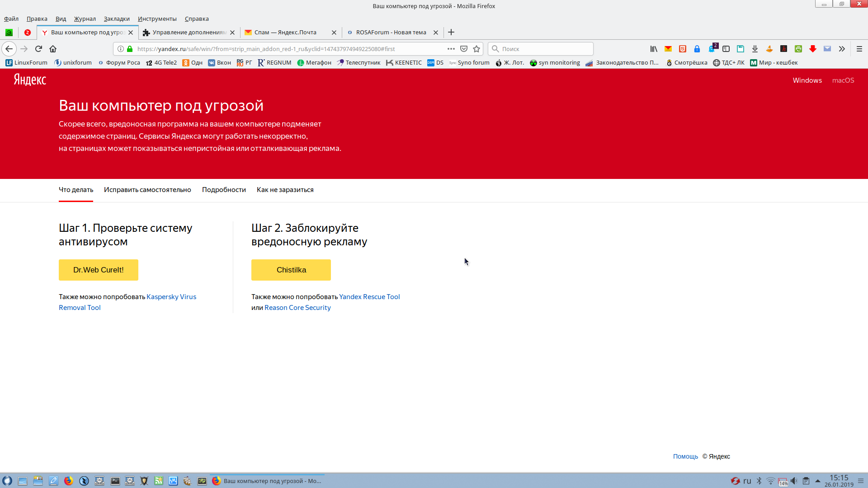Open the Downloads arrow in toolbar
The height and width of the screenshot is (488, 868).
tap(755, 49)
